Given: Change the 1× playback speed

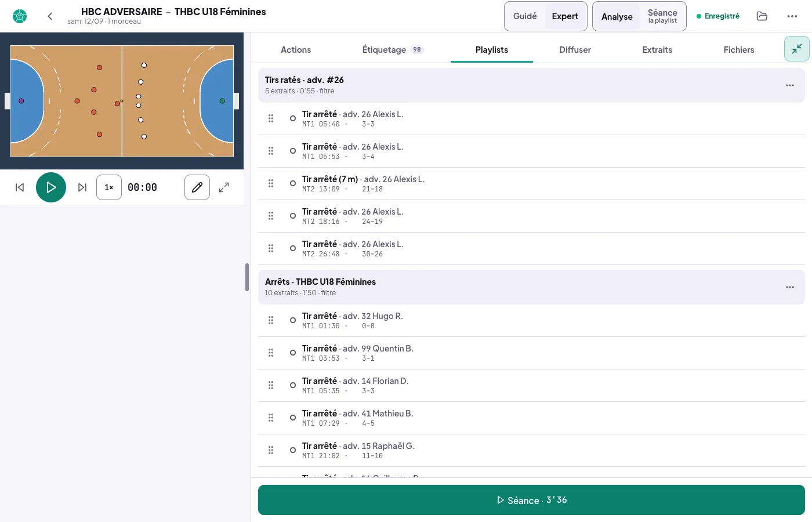Looking at the screenshot, I should click(109, 187).
